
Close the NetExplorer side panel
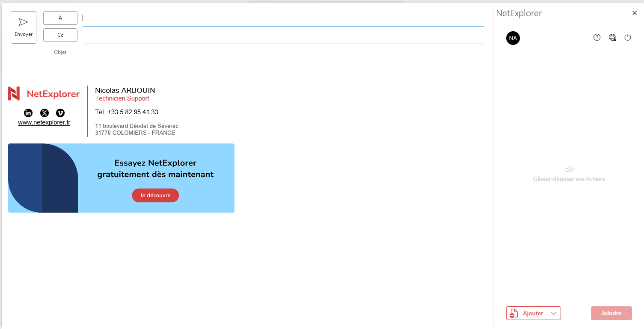pos(635,13)
